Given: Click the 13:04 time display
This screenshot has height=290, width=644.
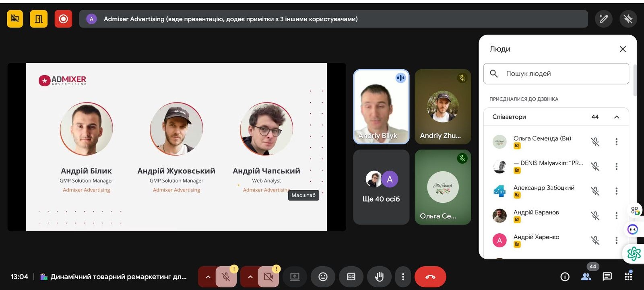Looking at the screenshot, I should click(19, 277).
